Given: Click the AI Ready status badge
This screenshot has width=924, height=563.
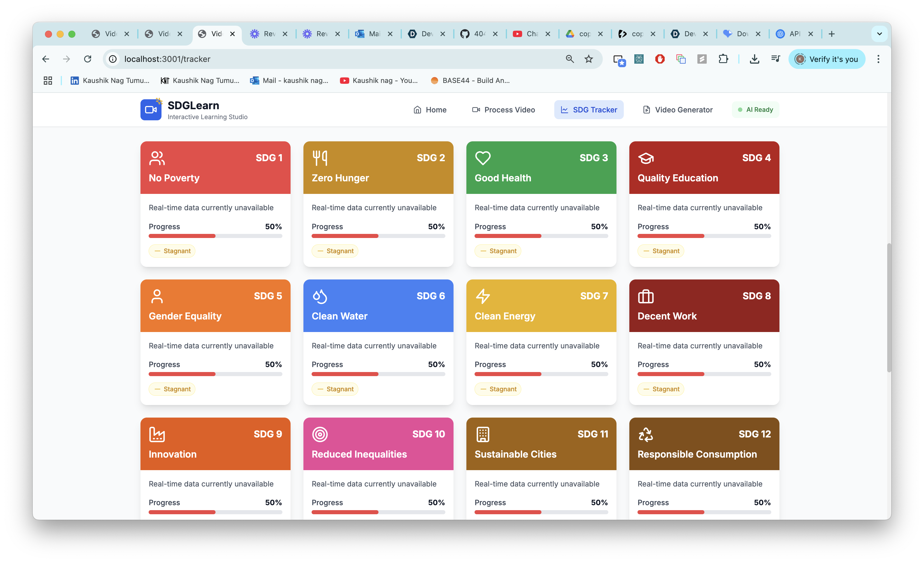Looking at the screenshot, I should coord(755,110).
